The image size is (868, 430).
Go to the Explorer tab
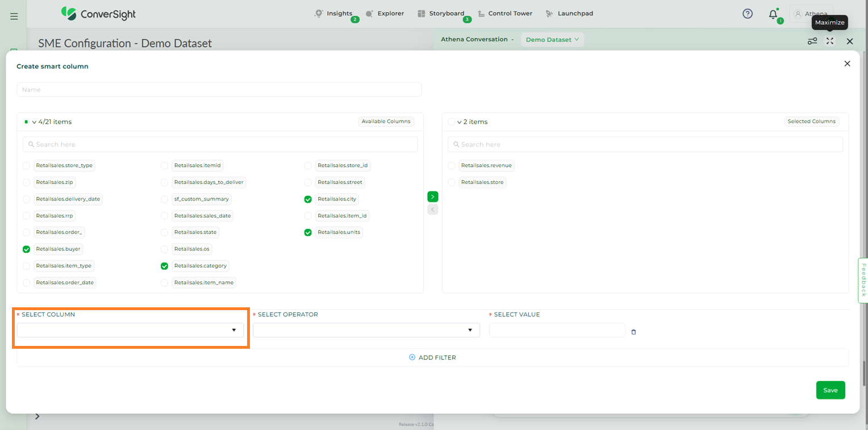pos(385,14)
